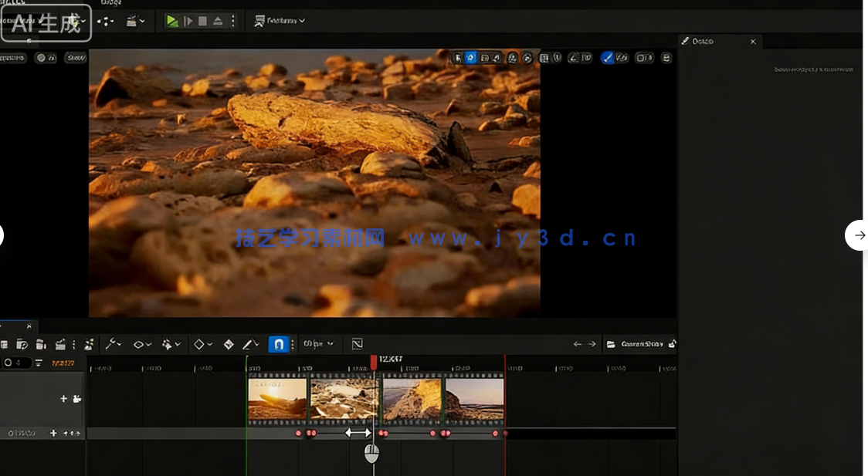868x476 pixels.
Task: Click the red playhead marker on timeline
Action: point(374,361)
